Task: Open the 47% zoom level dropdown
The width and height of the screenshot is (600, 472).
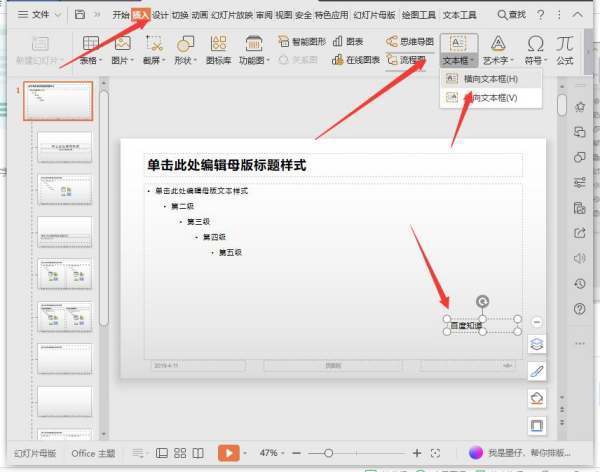Action: pos(272,453)
